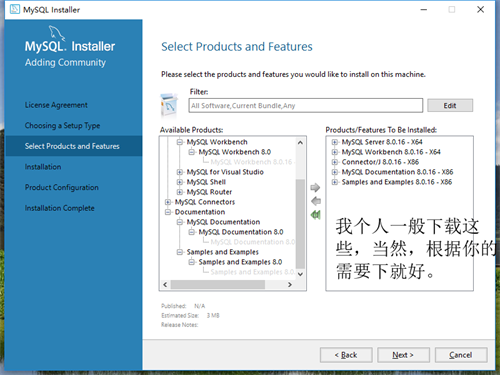Expand the MySQL Shell node
Viewport: 500px width, 375px height.
[180, 182]
